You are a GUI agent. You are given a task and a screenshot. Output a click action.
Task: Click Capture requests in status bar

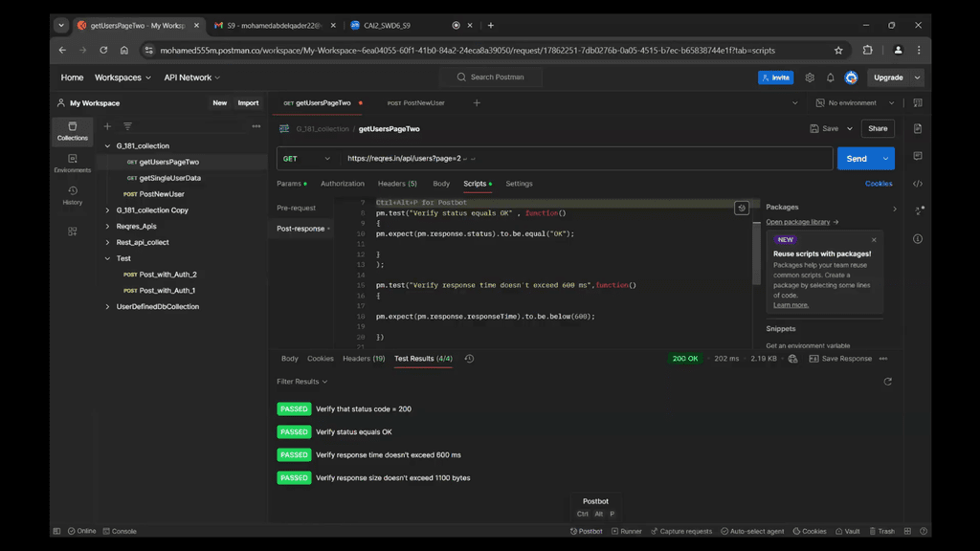click(x=681, y=531)
